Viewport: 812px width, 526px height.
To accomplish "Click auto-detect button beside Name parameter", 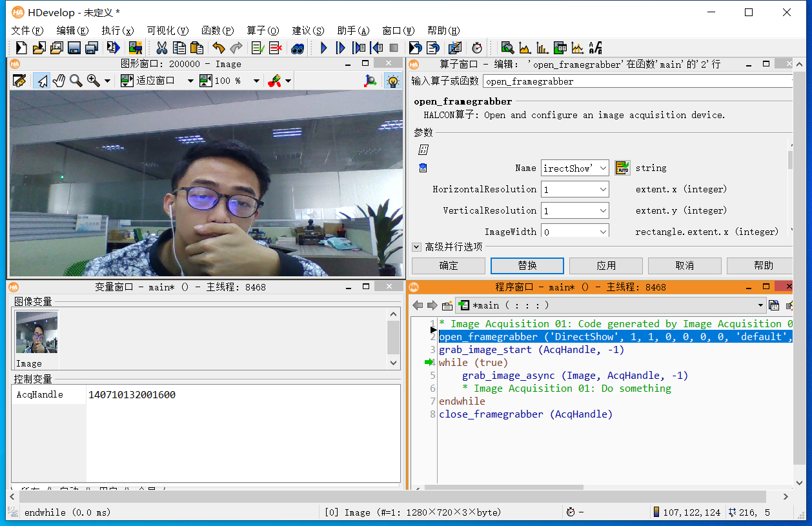I will 622,168.
